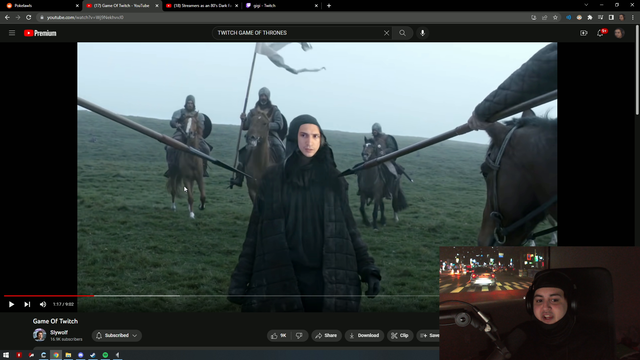Open the Chrome three-dot menu
The height and width of the screenshot is (360, 640).
633,18
